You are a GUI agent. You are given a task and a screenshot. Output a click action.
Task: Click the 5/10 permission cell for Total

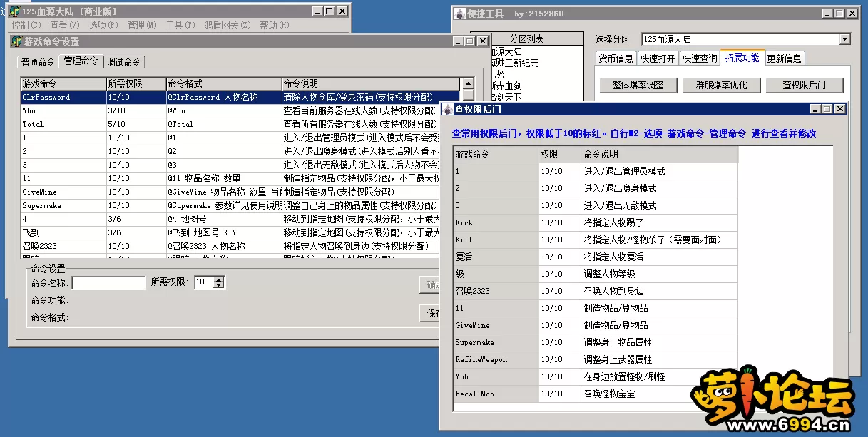point(136,124)
